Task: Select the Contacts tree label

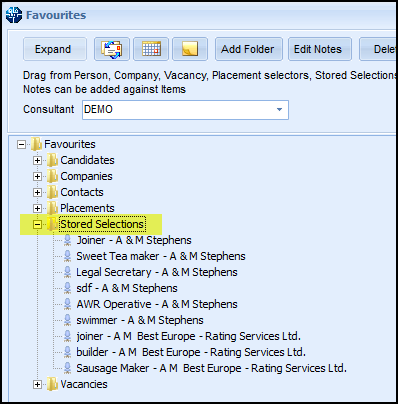Action: [82, 192]
